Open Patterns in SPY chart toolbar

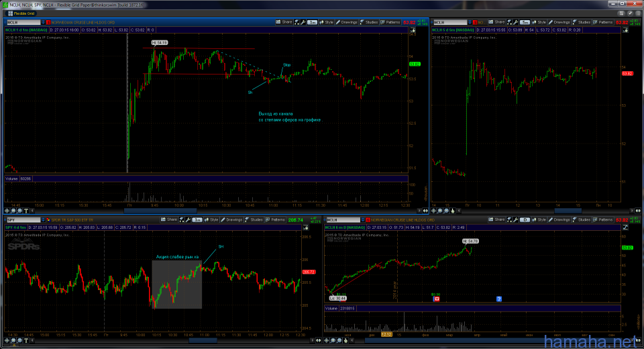(x=275, y=220)
